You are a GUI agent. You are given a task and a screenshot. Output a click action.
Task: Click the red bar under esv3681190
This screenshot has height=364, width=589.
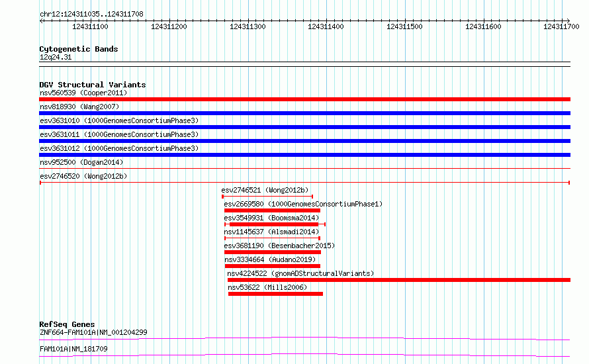point(273,252)
